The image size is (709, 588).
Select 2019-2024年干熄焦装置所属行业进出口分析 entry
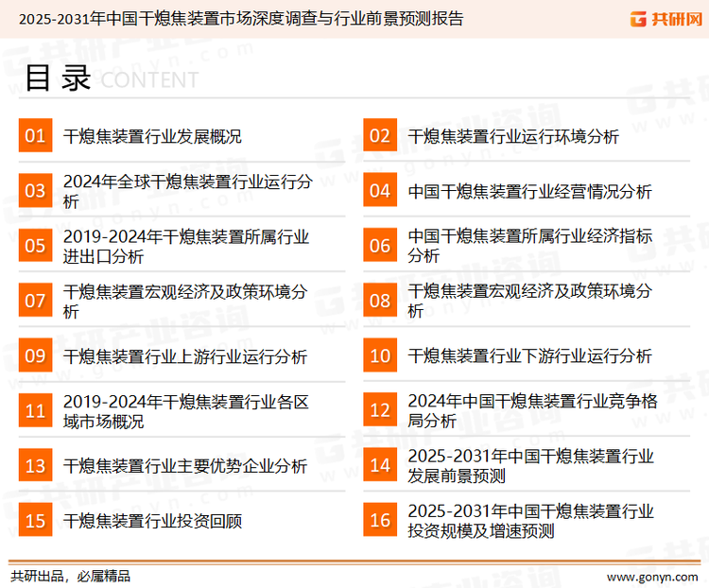tap(186, 246)
